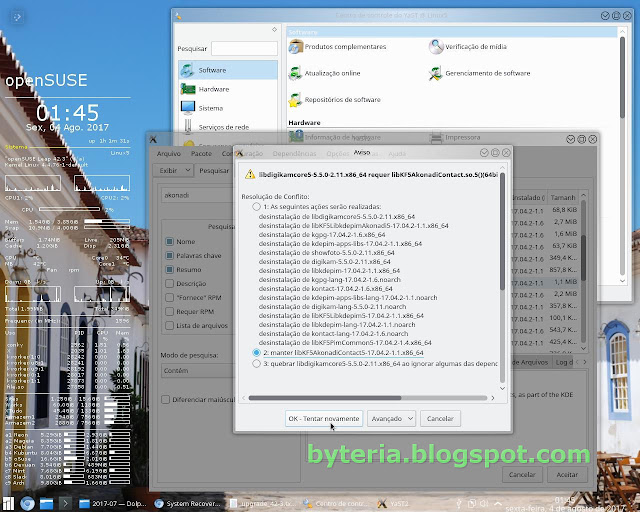This screenshot has width=640, height=512.
Task: Select option 2 manter libKF5AkonadiContact5 radio
Action: (x=256, y=352)
